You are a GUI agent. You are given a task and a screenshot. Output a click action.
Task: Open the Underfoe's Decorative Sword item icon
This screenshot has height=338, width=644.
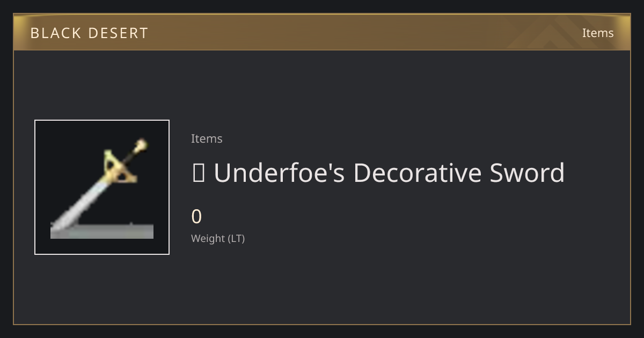(102, 187)
